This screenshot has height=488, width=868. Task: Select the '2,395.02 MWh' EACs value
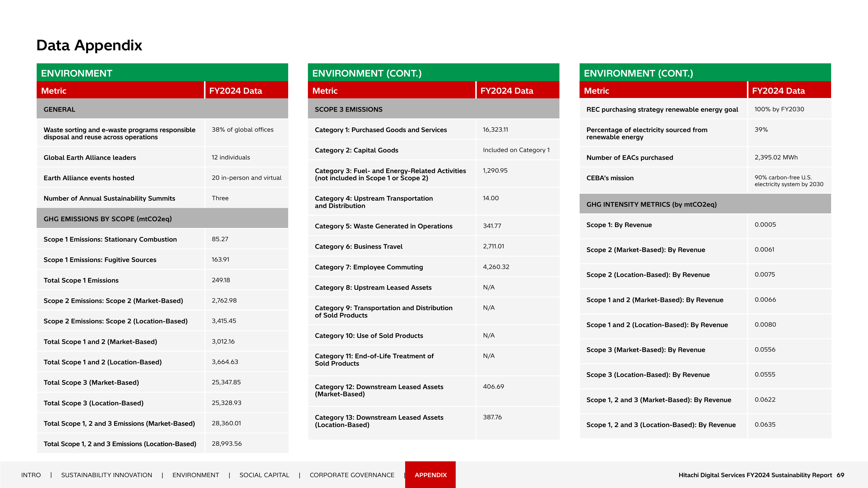click(x=776, y=157)
